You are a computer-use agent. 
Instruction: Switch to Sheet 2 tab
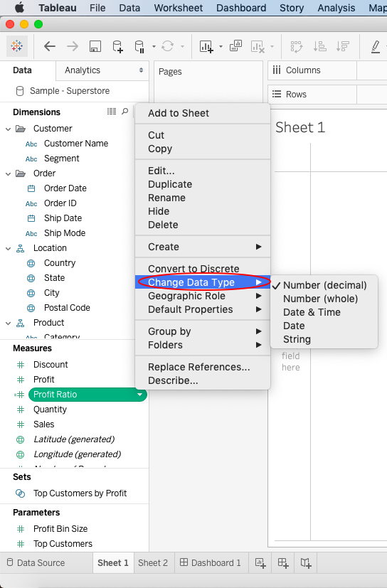[153, 562]
